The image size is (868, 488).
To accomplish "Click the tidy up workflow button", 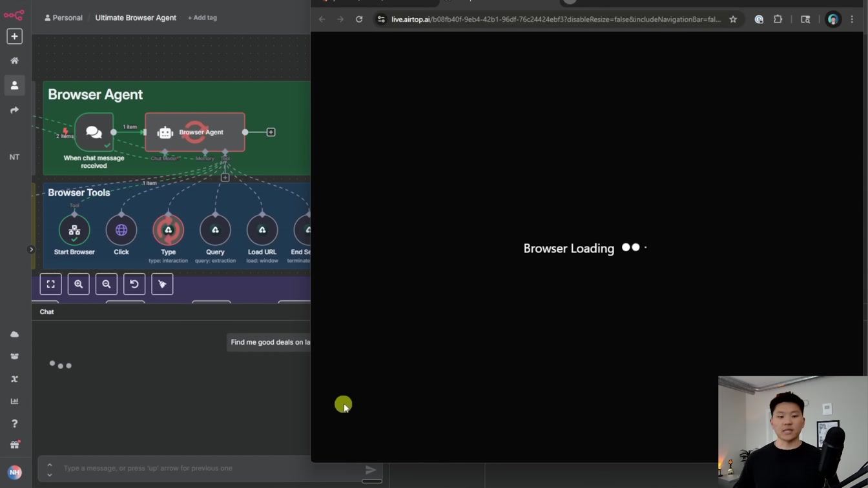I will click(x=162, y=284).
